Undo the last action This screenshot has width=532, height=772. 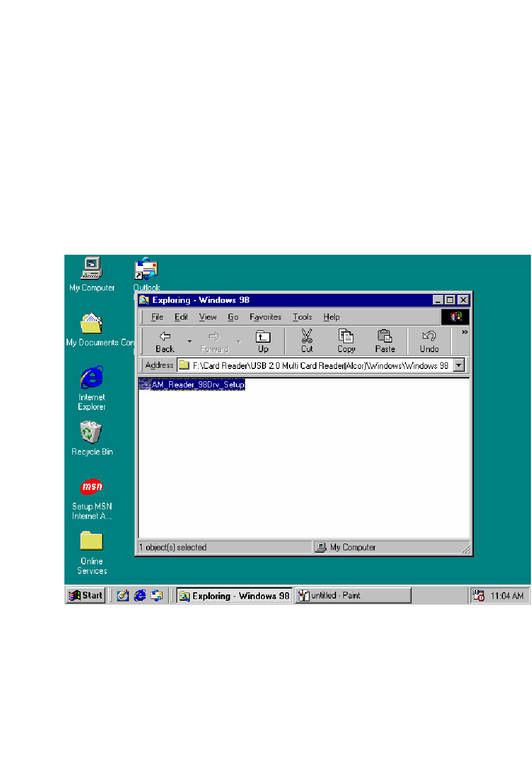[430, 341]
